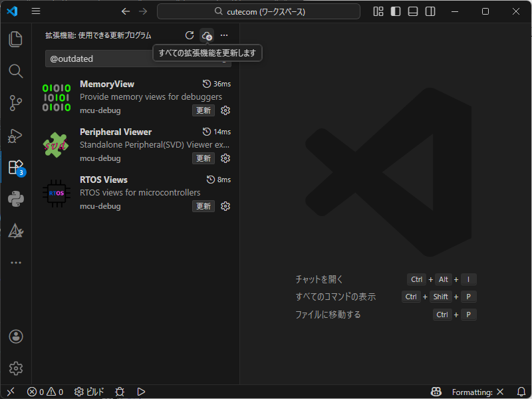The image size is (532, 399).
Task: Customize layout from title bar
Action: click(378, 11)
